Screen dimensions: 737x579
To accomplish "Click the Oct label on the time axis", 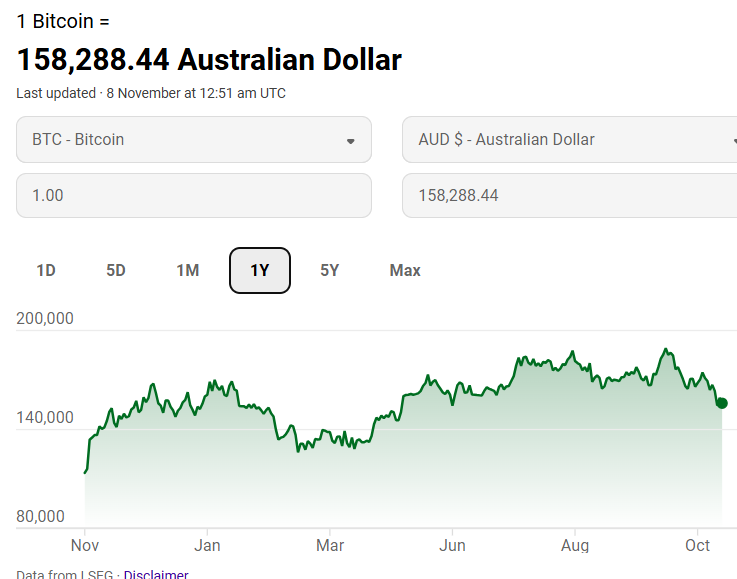I will [697, 545].
